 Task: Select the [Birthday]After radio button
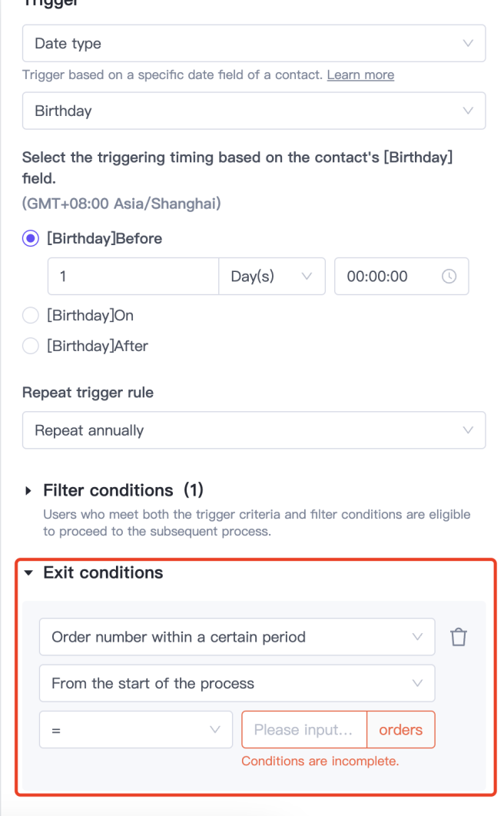31,347
